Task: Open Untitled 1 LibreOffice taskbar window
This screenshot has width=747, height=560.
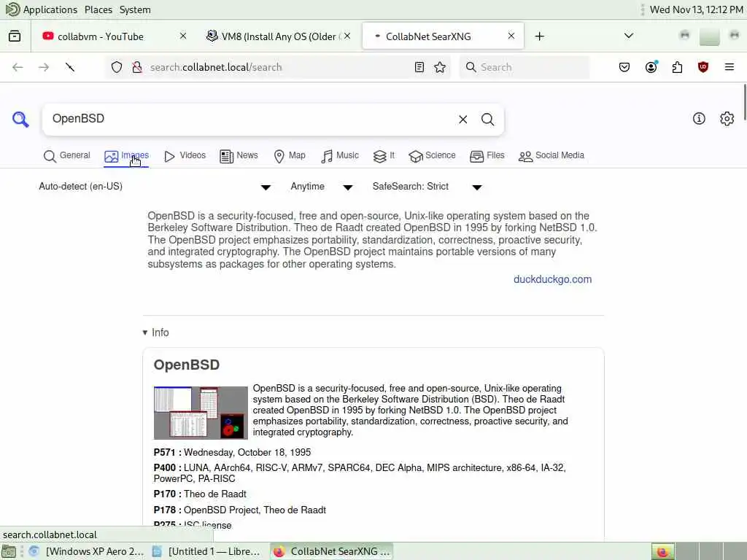Action: point(206,551)
